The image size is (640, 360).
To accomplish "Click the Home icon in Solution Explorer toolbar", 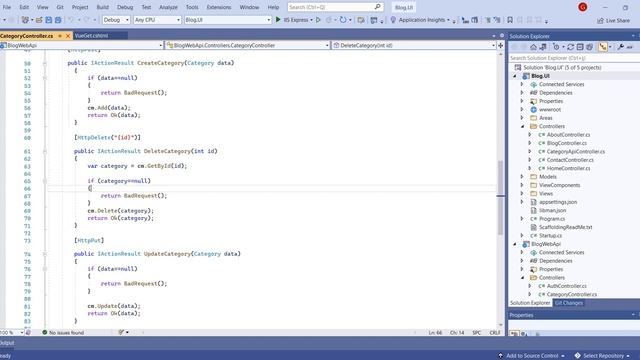I will point(533,47).
